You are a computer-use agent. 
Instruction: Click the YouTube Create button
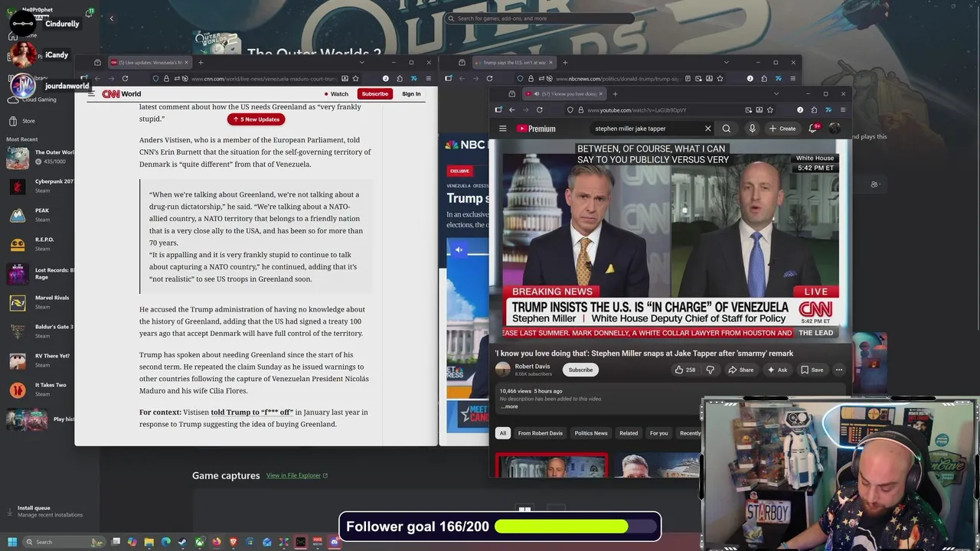point(782,129)
